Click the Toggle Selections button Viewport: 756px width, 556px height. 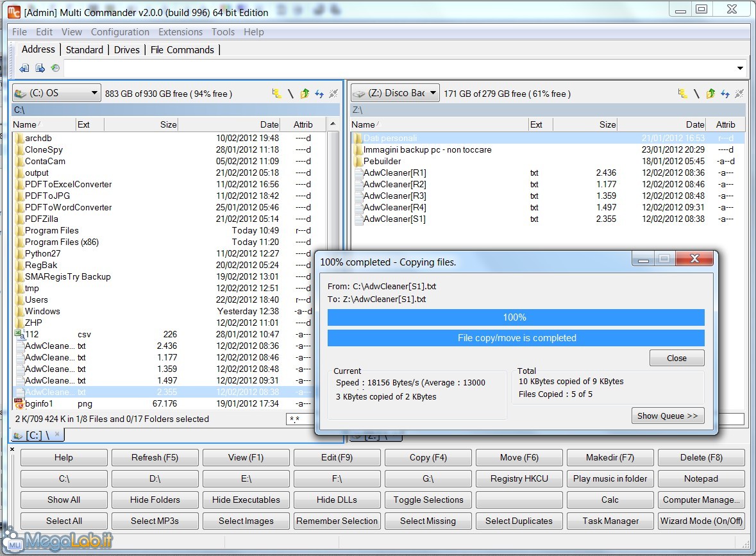428,500
